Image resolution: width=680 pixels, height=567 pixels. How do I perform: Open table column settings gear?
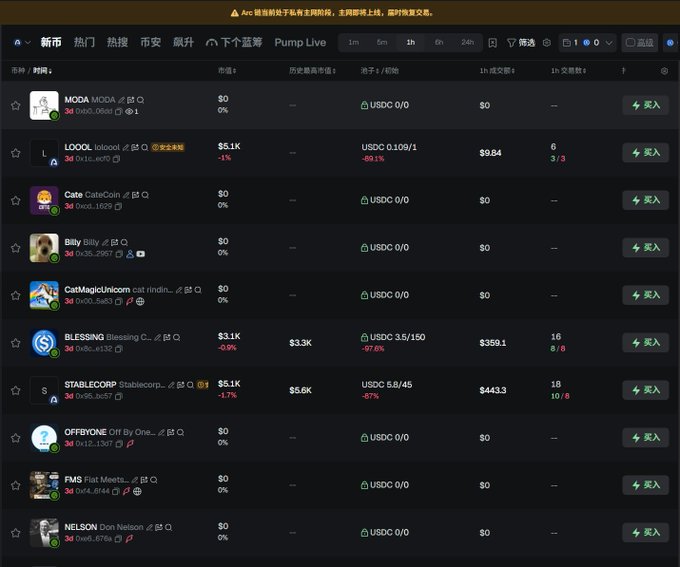pos(664,71)
